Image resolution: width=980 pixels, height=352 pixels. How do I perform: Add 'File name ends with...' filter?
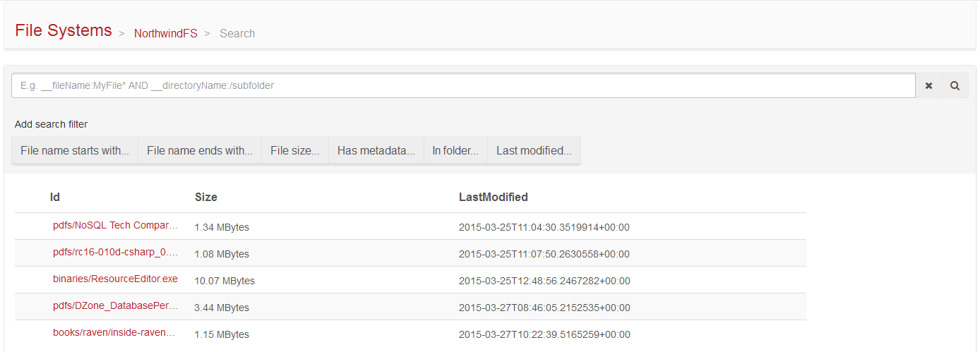click(x=200, y=150)
